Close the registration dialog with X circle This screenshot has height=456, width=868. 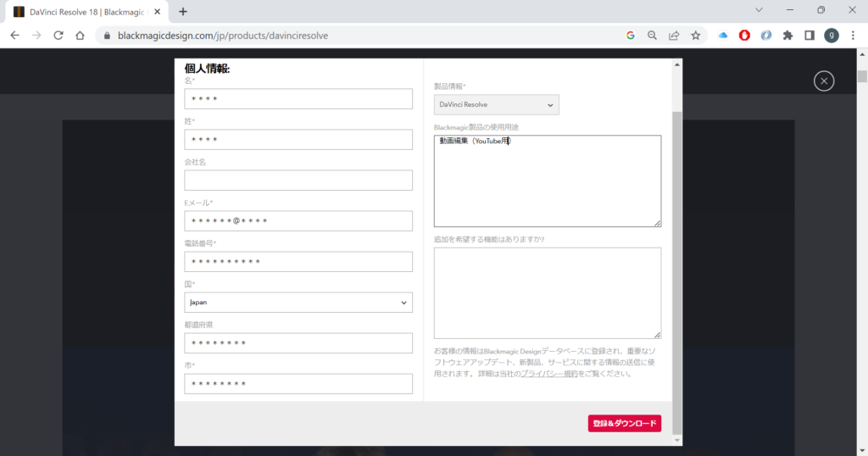click(x=824, y=81)
